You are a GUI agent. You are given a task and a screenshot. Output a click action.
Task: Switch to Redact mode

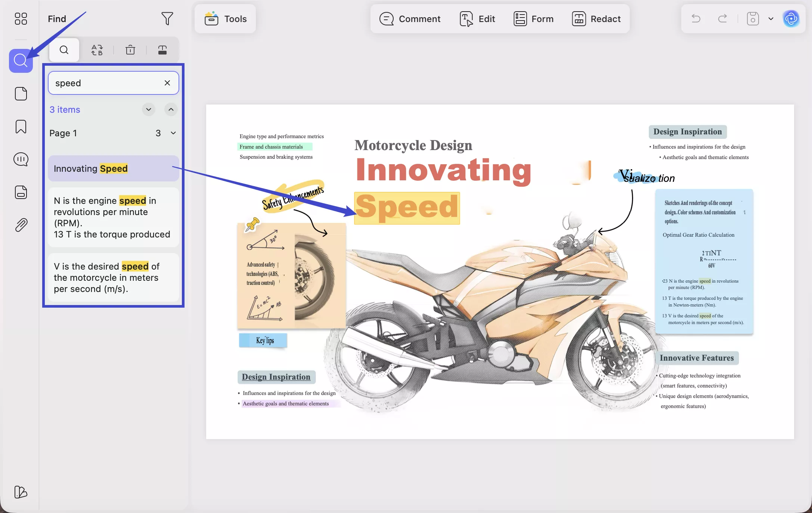pos(596,19)
